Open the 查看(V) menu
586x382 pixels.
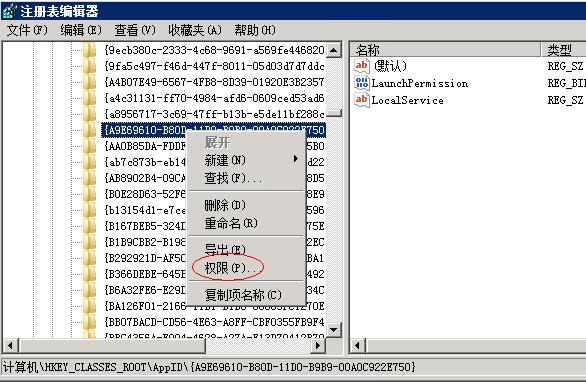coord(135,30)
